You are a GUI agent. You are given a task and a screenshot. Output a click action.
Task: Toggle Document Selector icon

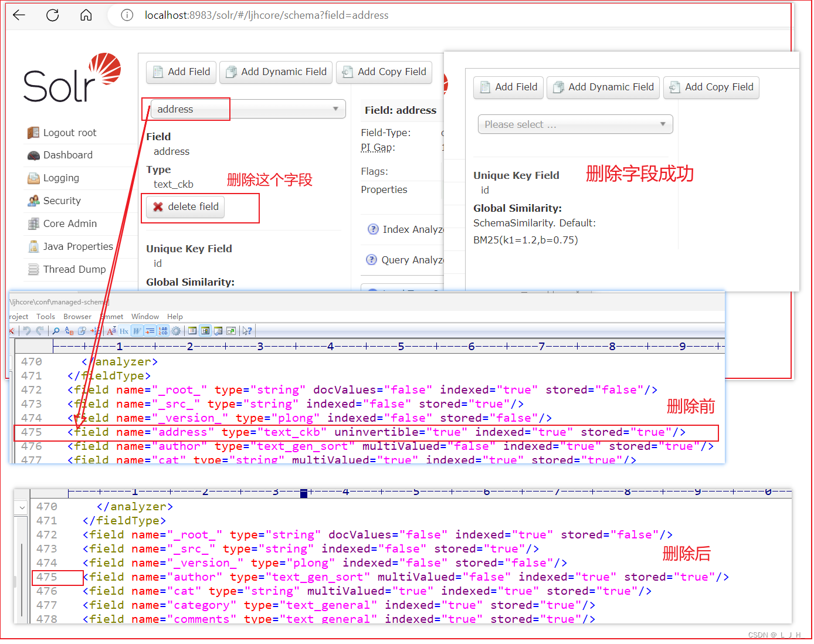(x=192, y=331)
